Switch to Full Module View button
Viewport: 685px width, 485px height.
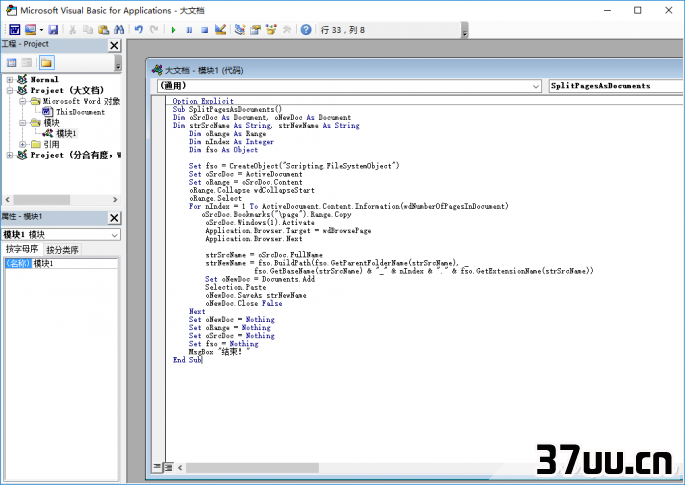(x=168, y=468)
